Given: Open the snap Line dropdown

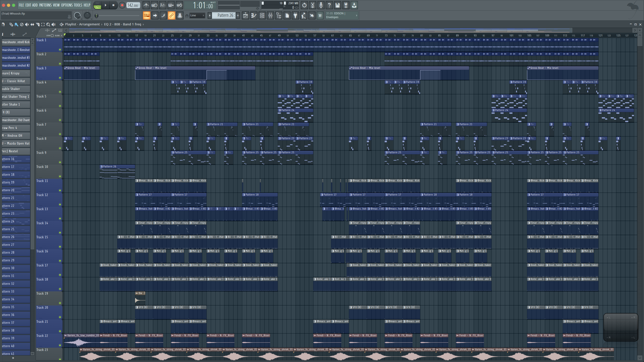Looking at the screenshot, I should click(197, 16).
